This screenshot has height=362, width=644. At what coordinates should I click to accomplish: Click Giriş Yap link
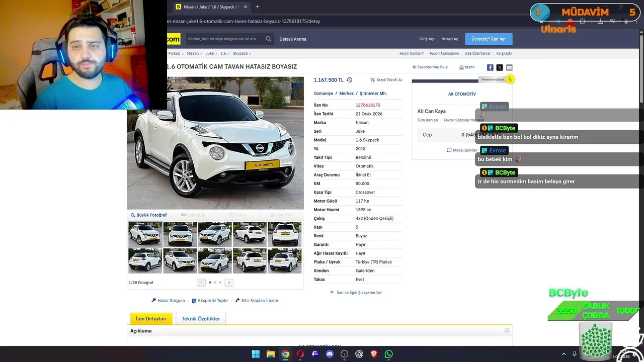pos(427,39)
